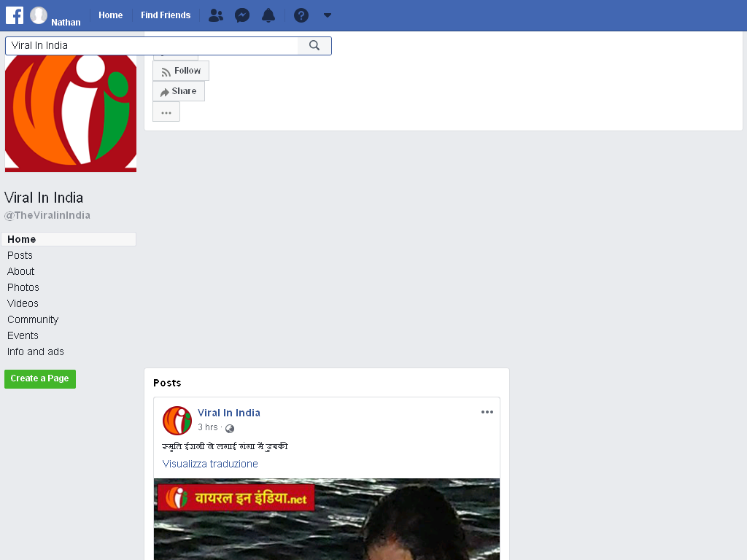Open the post's three-dot options menu
747x560 pixels.
click(487, 412)
